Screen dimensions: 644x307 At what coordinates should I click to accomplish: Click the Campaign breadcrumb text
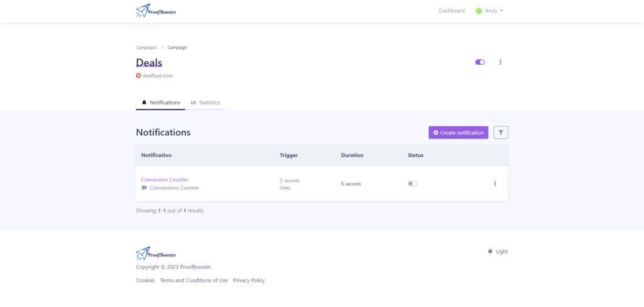tap(177, 48)
